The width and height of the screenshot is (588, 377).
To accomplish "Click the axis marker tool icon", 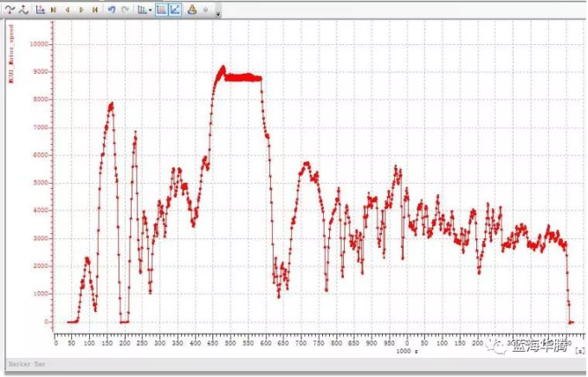I will [x=40, y=10].
